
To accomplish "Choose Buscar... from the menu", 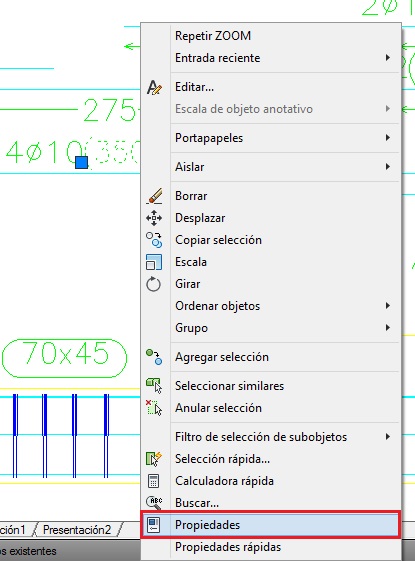I will (x=270, y=503).
